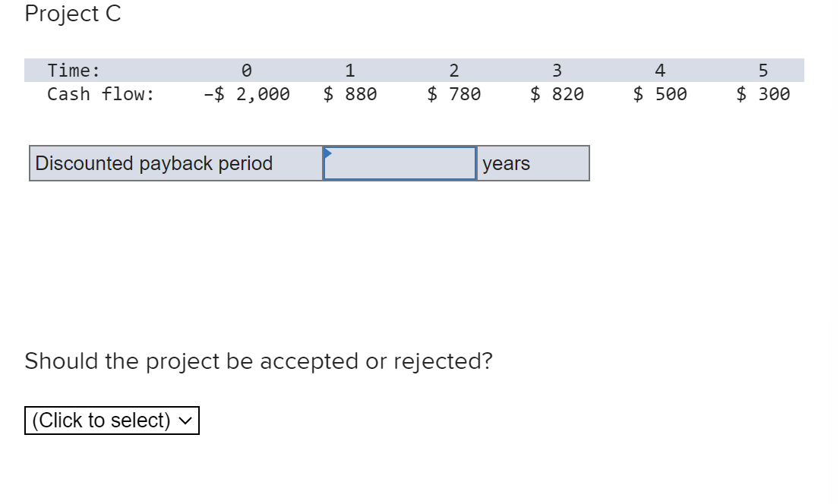
Task: Select the $780 cash flow cell
Action: [453, 93]
